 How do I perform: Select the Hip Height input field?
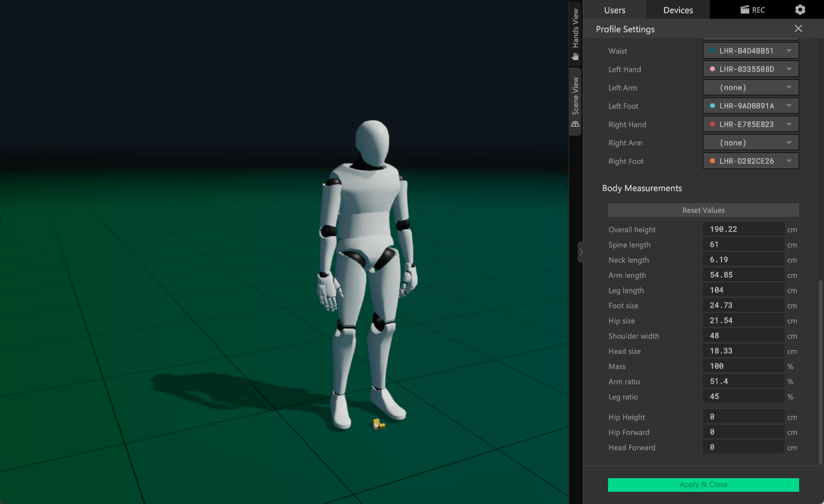pos(743,417)
